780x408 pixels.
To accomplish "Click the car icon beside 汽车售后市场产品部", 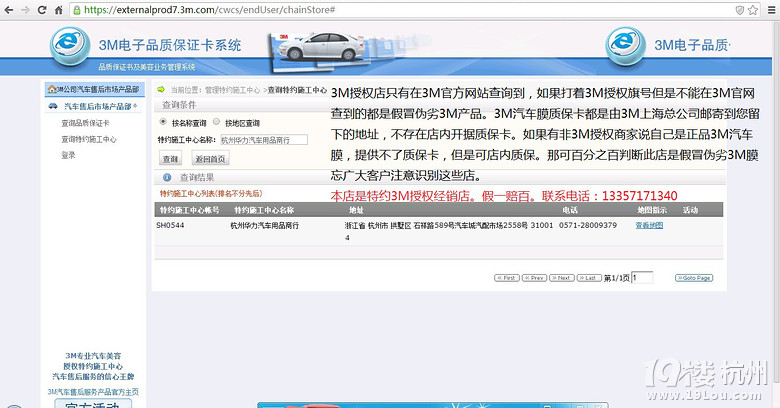I will [x=53, y=106].
